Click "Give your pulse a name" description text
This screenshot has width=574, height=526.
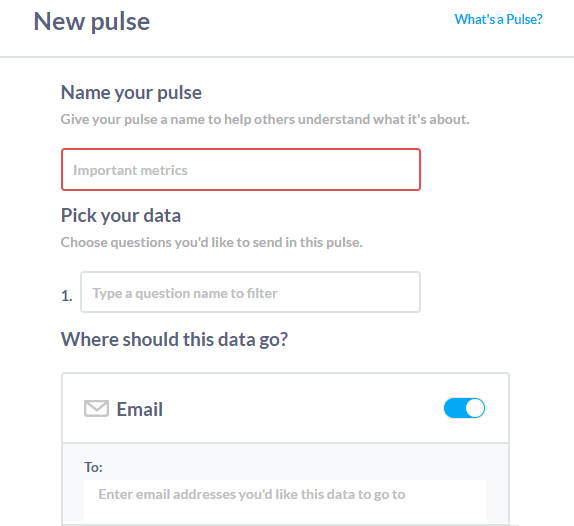point(265,119)
